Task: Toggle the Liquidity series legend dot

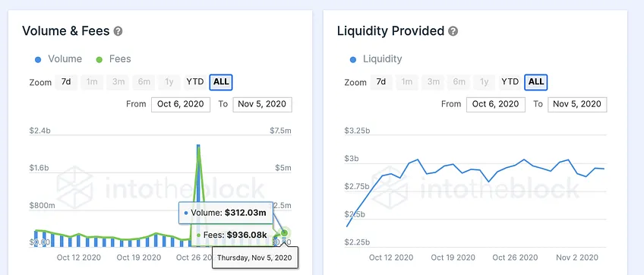Action: coord(353,59)
